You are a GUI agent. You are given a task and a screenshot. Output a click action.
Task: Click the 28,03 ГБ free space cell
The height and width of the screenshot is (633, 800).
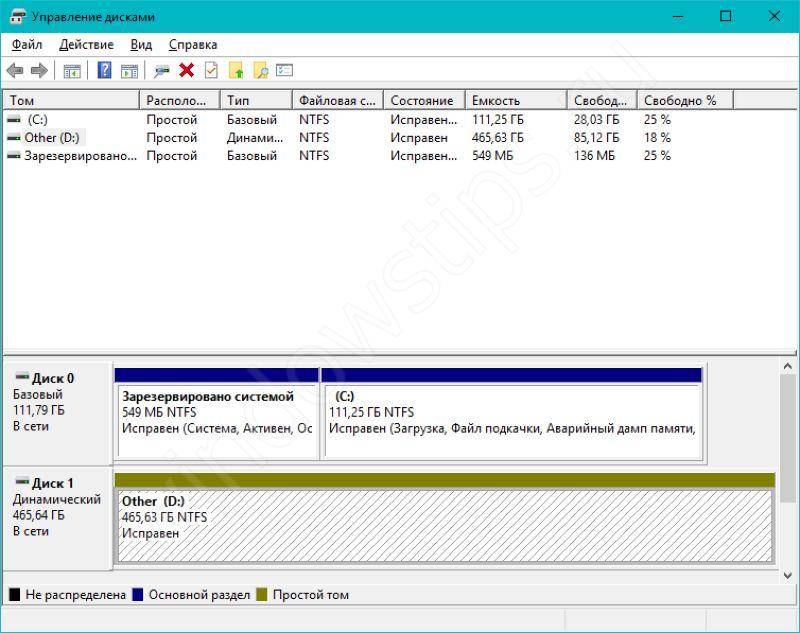pos(596,119)
